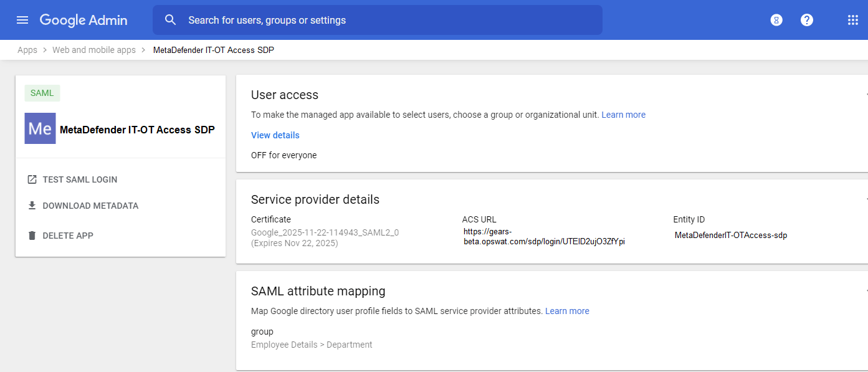This screenshot has width=868, height=372.
Task: Click View details under User access
Action: 275,135
